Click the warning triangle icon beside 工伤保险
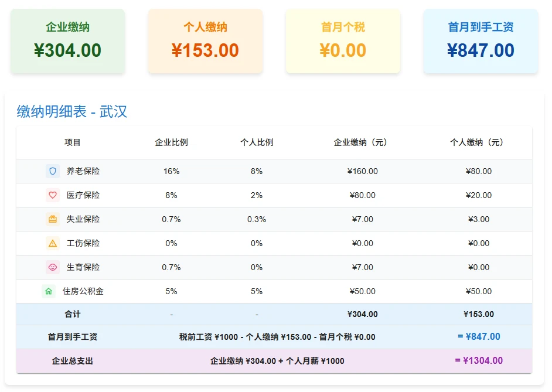Screen dimensions: 552x392 (x=53, y=243)
